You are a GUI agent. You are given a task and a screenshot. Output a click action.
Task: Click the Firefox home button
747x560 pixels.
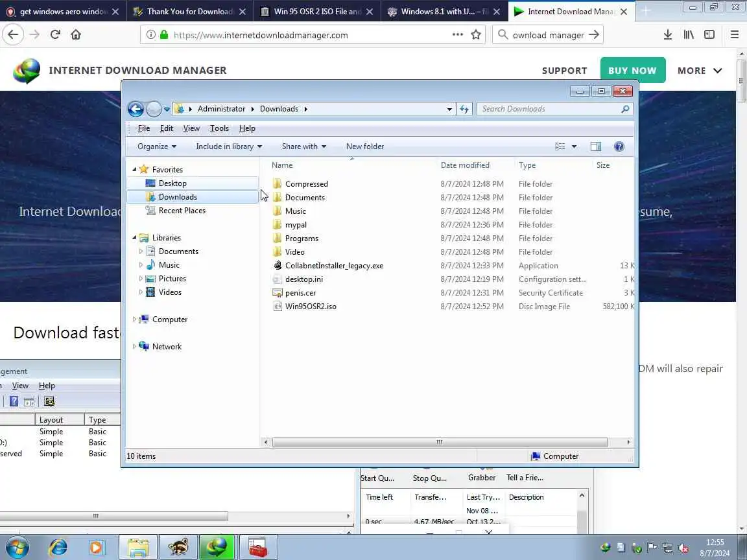[76, 34]
